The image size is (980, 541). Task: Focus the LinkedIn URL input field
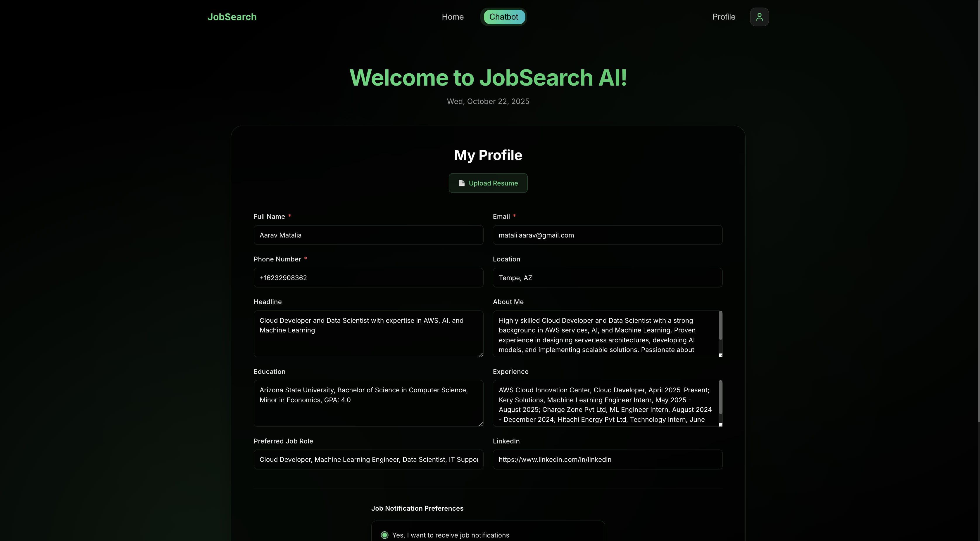point(607,459)
